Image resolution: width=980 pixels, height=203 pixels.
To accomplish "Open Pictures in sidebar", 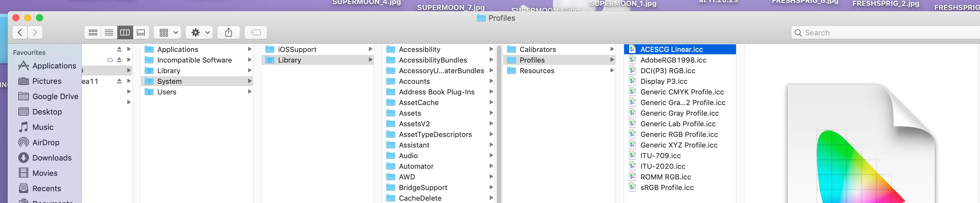I will pyautogui.click(x=39, y=81).
